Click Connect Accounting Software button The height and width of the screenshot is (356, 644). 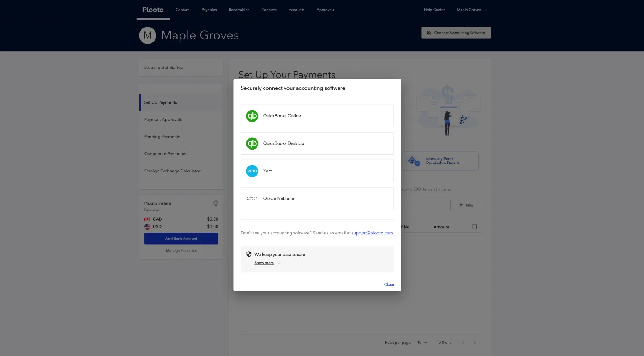(456, 33)
